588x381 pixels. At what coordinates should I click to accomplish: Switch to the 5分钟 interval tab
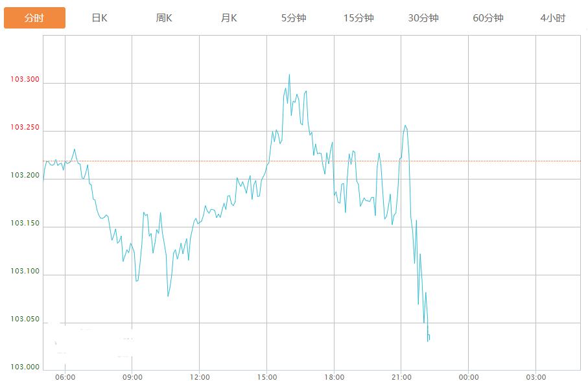coord(294,18)
